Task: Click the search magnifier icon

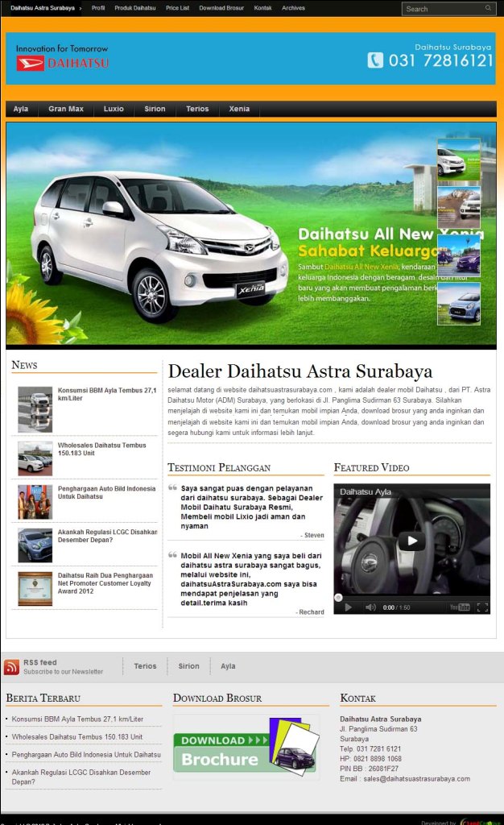Action: 488,8
